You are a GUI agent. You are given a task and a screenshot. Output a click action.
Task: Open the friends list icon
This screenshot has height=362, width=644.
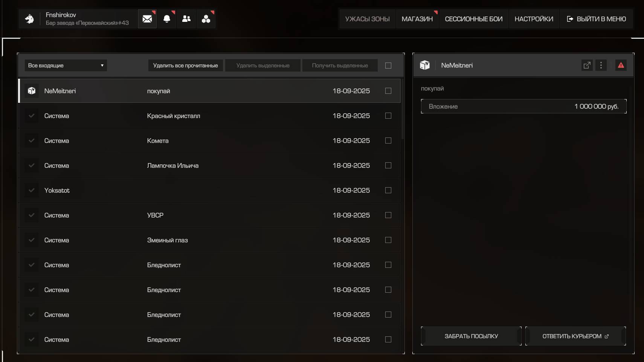coord(186,19)
